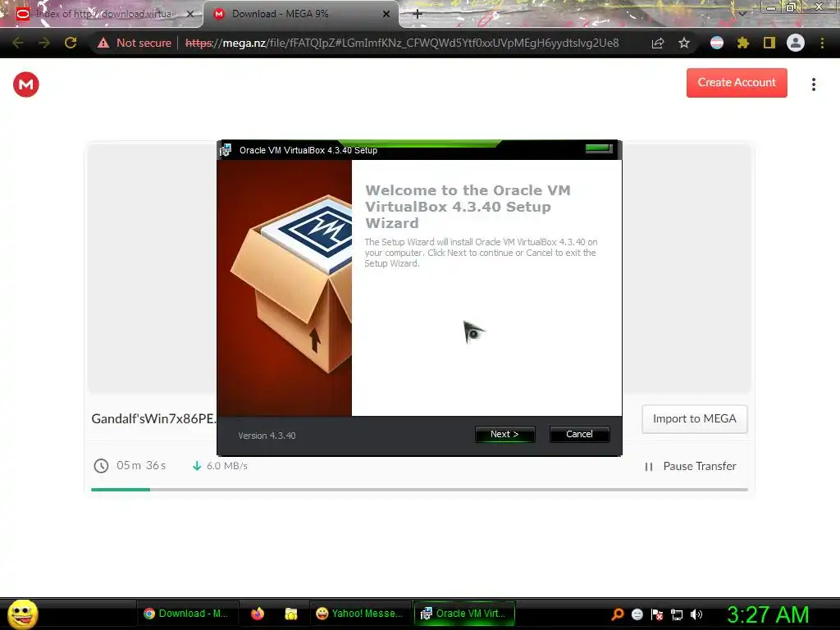Open MEGA page three-dot options menu
This screenshot has height=630, width=840.
pyautogui.click(x=813, y=84)
